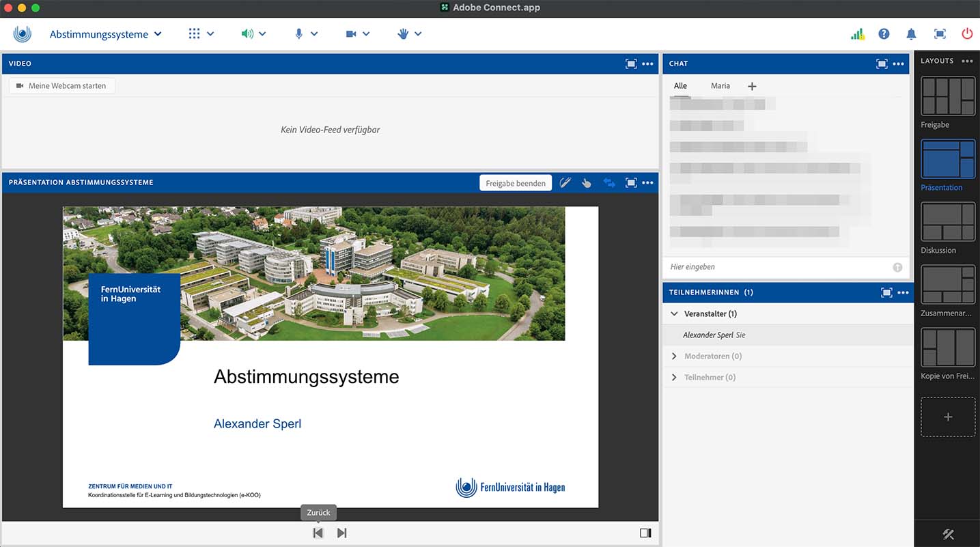Viewport: 980px width, 547px height.
Task: Open Layouts panel options menu
Action: [x=967, y=61]
